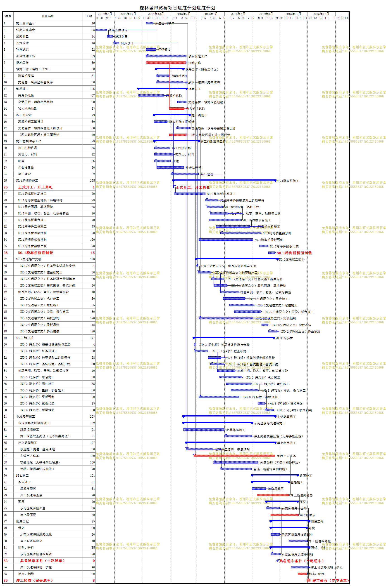The width and height of the screenshot is (386, 588).
Task: Click Gantt bar for (NO.3 跨J4桥)梁板预制
Action: (x=219, y=397)
